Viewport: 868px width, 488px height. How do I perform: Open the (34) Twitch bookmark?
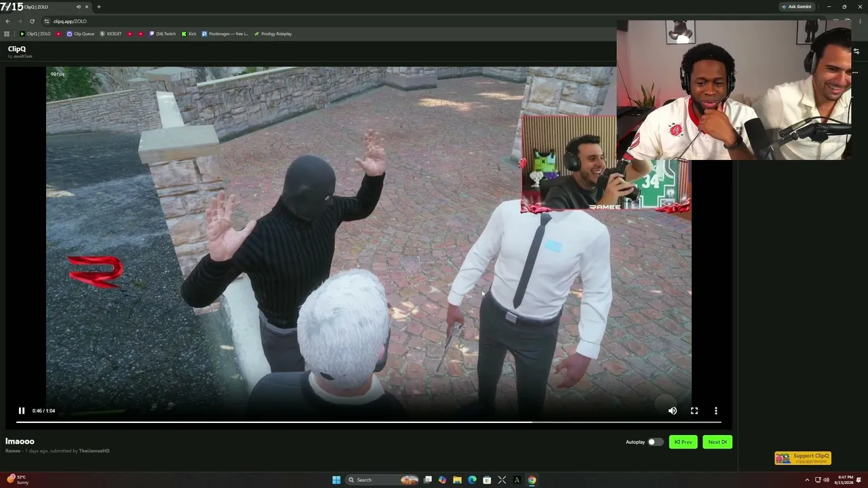pos(162,34)
